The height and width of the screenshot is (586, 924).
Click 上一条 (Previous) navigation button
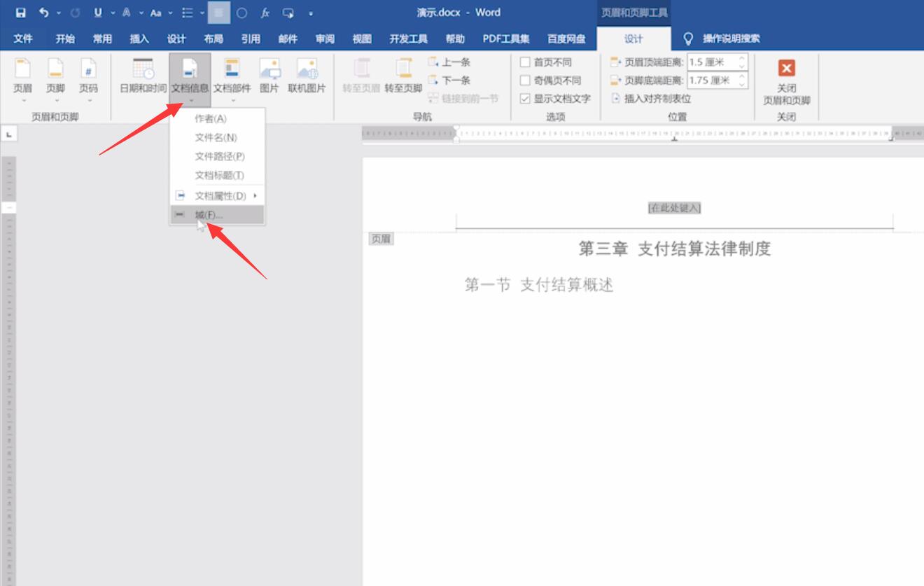coord(449,62)
